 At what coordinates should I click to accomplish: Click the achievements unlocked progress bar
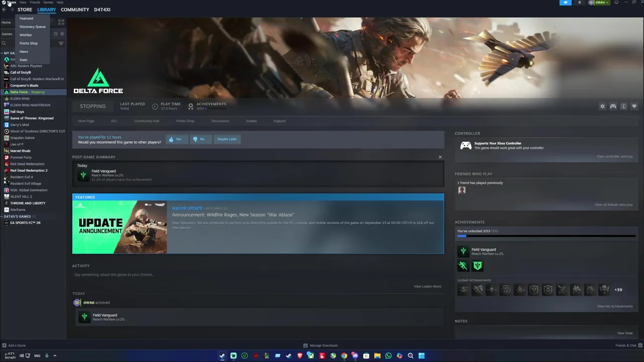coord(546,235)
